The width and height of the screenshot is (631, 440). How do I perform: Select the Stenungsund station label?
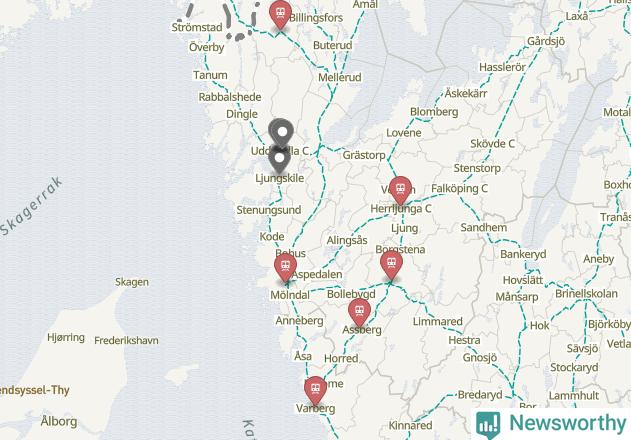click(269, 210)
